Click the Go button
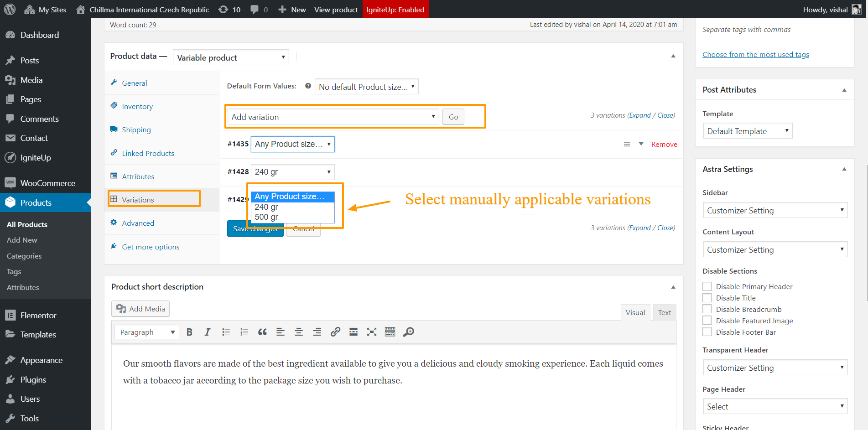Image resolution: width=868 pixels, height=430 pixels. tap(453, 117)
